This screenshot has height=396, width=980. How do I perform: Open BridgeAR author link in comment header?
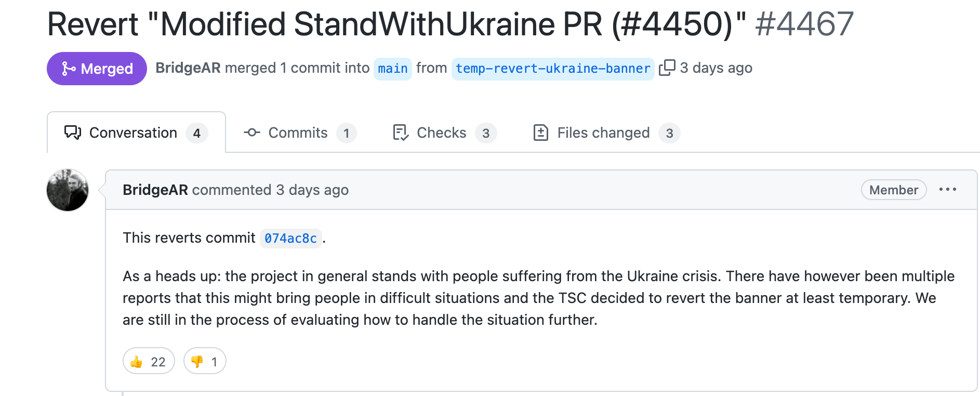155,190
